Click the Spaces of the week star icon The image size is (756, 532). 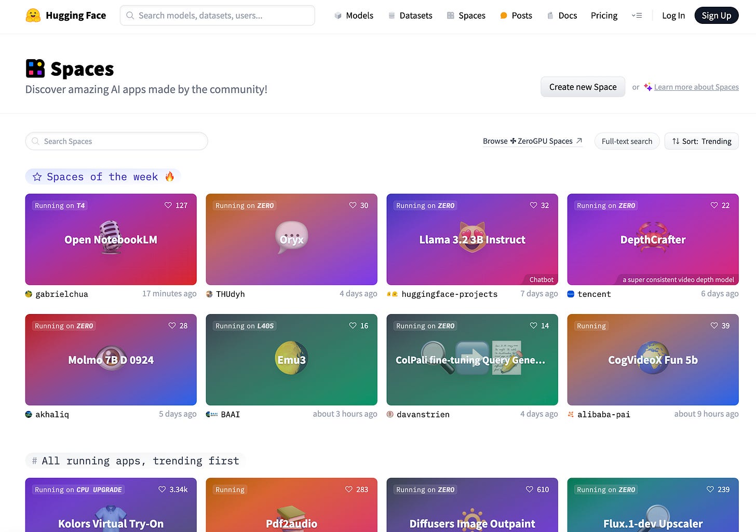[37, 177]
